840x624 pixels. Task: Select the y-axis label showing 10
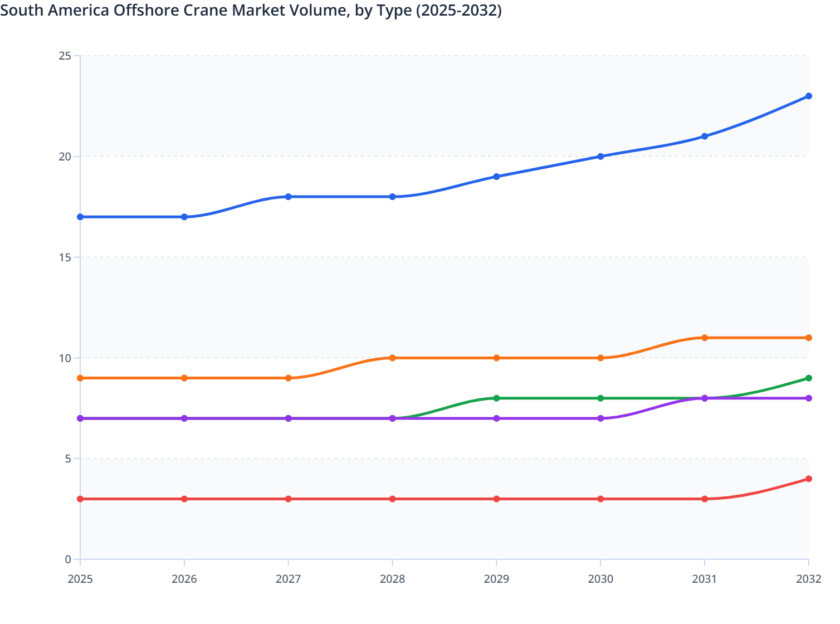[x=66, y=357]
